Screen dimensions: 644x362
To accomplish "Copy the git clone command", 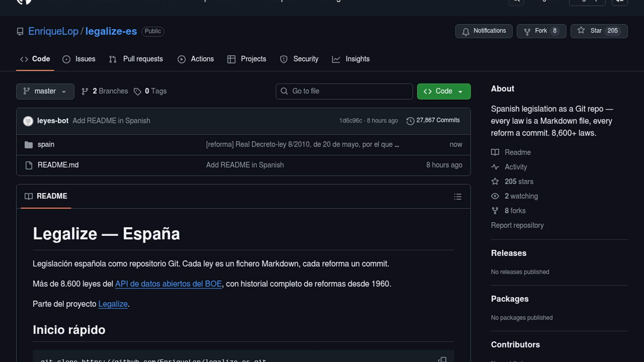I will (x=442, y=359).
